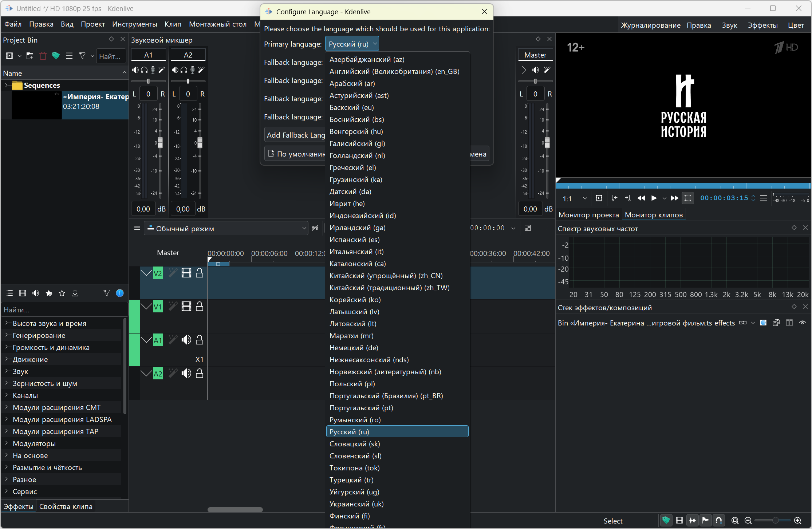Click the effects search field Найти...
Image resolution: width=812 pixels, height=529 pixels.
pyautogui.click(x=64, y=310)
